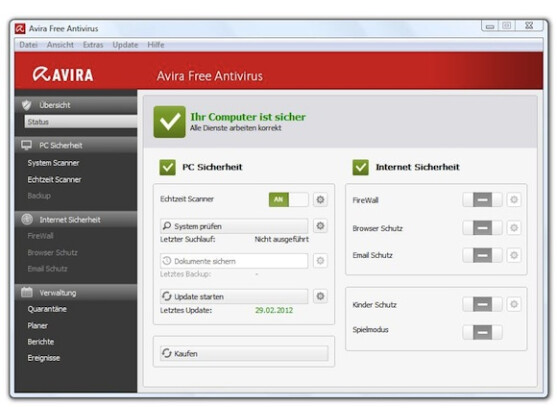Collapse Internet Sicherheit sidebar header
The width and height of the screenshot is (557, 418).
pyautogui.click(x=76, y=219)
